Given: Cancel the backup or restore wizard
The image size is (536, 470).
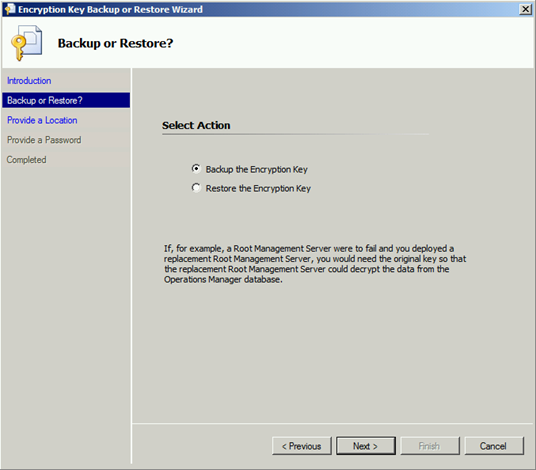Looking at the screenshot, I should pyautogui.click(x=494, y=446).
